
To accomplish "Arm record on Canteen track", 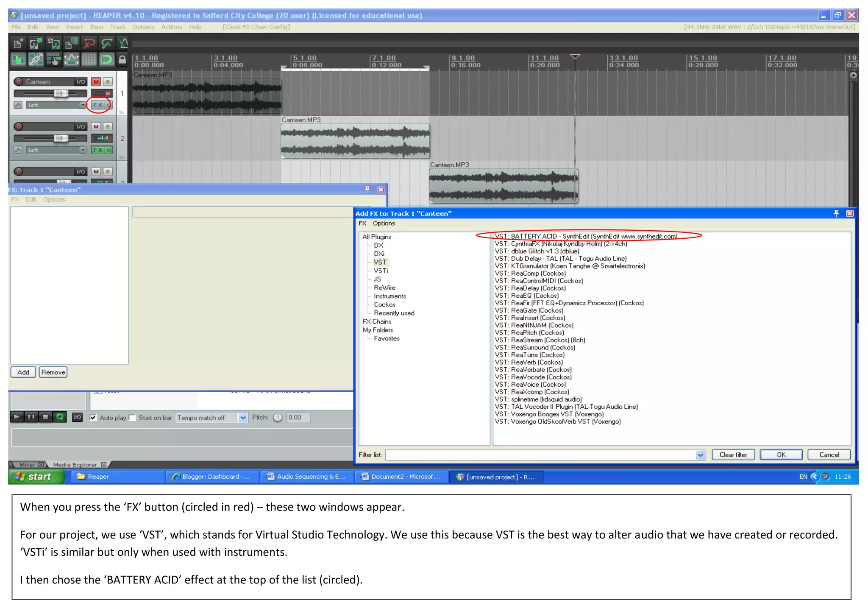I will click(19, 81).
